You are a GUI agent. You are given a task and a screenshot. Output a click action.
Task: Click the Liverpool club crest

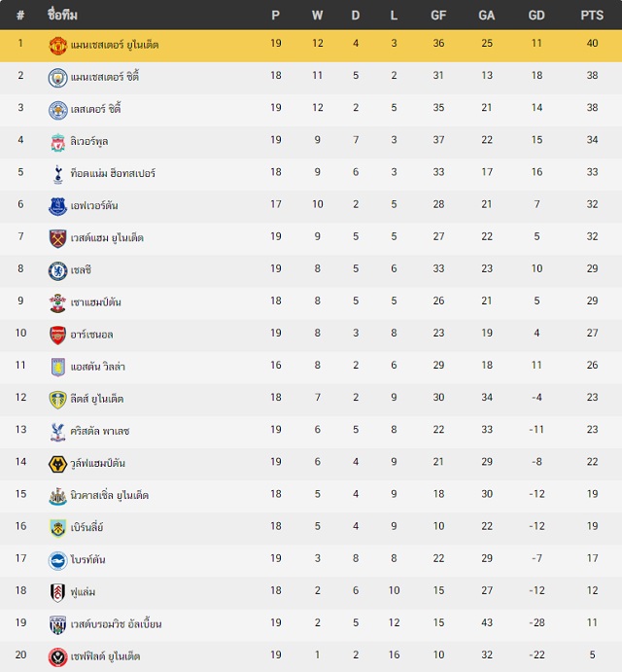coord(57,142)
